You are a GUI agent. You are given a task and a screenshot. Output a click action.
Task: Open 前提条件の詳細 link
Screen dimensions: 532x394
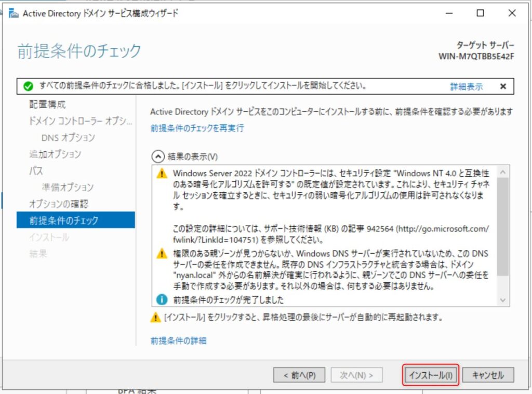[x=178, y=340]
